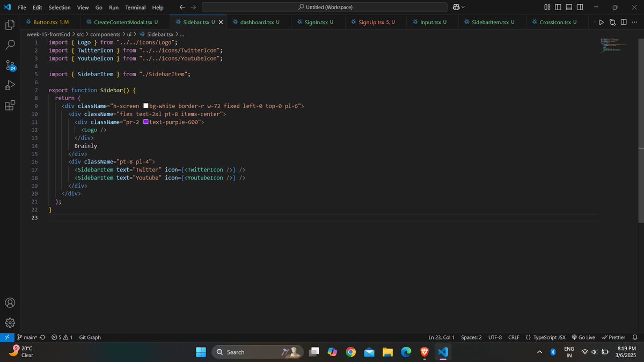644x362 pixels.
Task: Open the View menu
Action: coord(83,8)
